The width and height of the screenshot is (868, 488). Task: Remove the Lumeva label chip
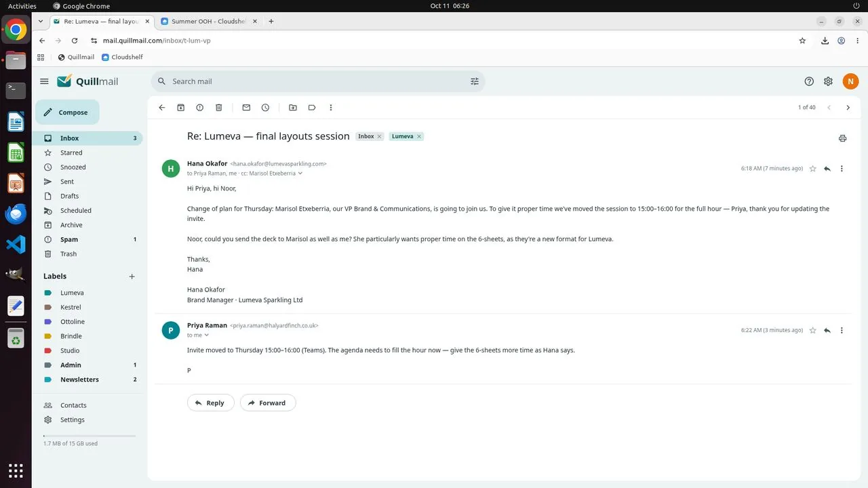(419, 136)
